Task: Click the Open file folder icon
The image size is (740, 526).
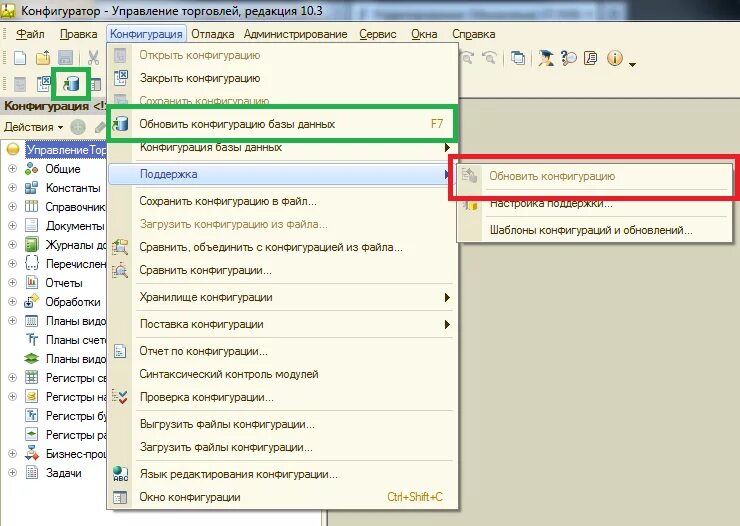Action: pos(43,58)
